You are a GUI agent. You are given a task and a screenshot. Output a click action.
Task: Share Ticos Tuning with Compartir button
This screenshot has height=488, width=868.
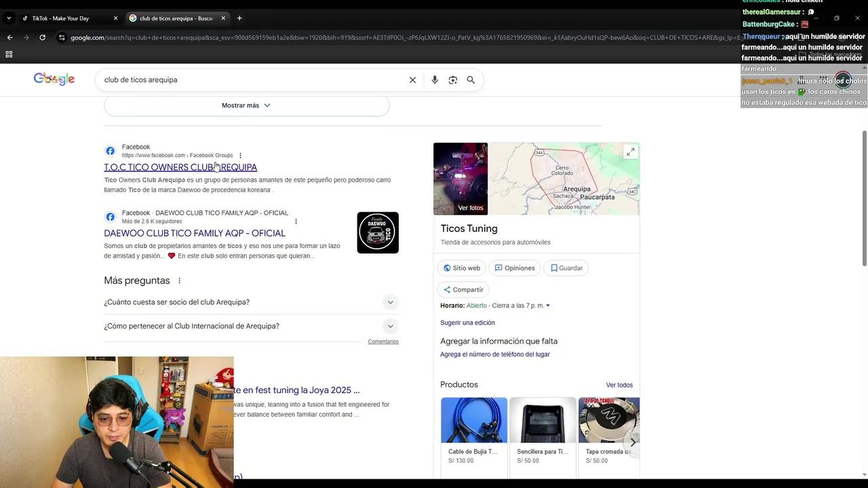463,289
